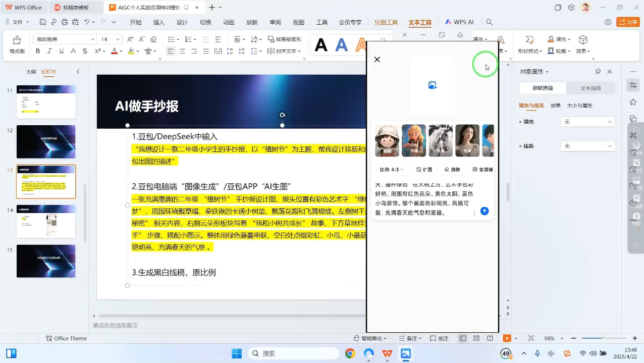Toggle text shadow S button
The image size is (644, 363).
(x=85, y=51)
